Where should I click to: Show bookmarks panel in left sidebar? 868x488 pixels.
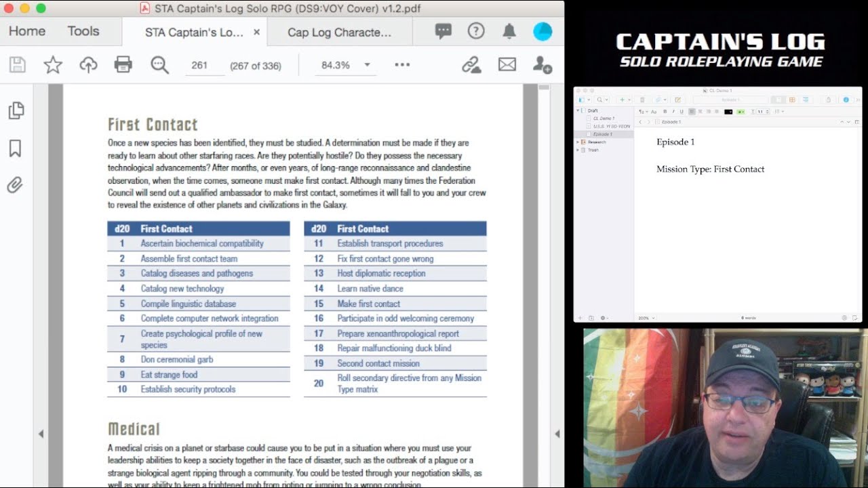point(16,148)
